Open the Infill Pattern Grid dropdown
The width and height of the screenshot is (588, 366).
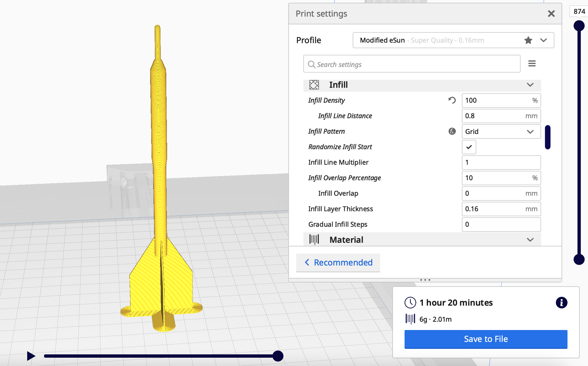[501, 132]
